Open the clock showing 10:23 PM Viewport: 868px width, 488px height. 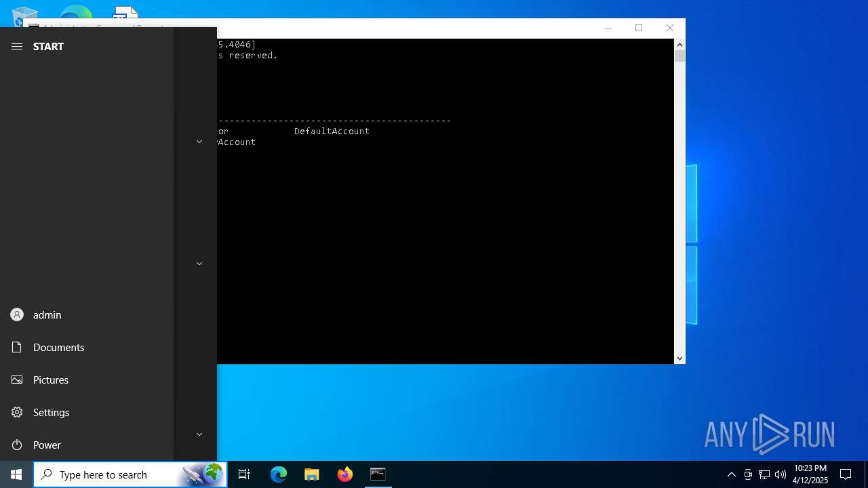[810, 474]
